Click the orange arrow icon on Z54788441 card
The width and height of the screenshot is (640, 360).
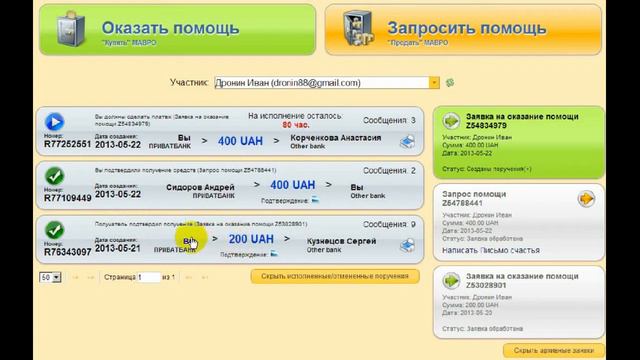(586, 199)
